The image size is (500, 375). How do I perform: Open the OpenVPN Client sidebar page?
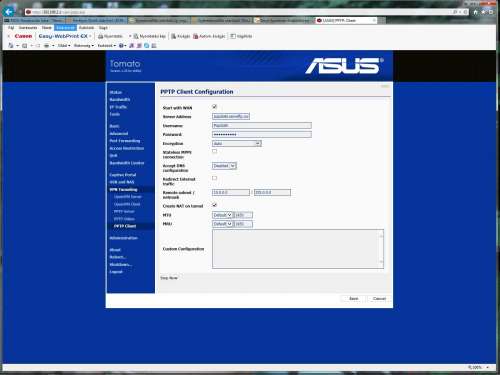tap(127, 204)
